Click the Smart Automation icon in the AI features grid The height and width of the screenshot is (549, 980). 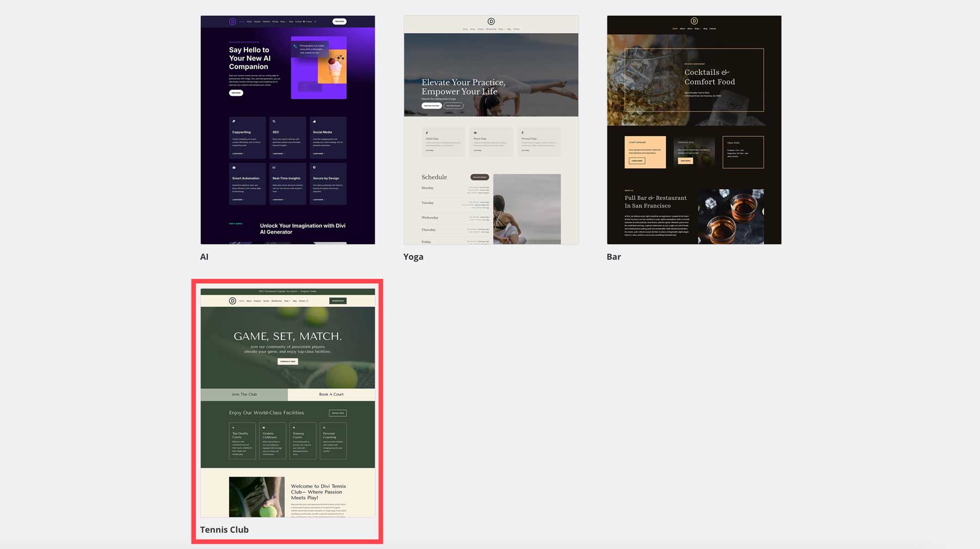[234, 167]
